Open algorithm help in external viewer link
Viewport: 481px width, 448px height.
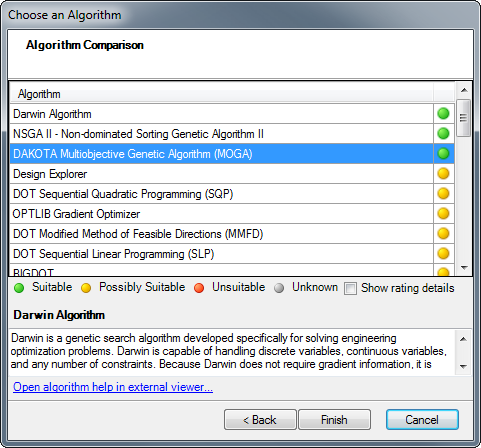click(x=113, y=387)
